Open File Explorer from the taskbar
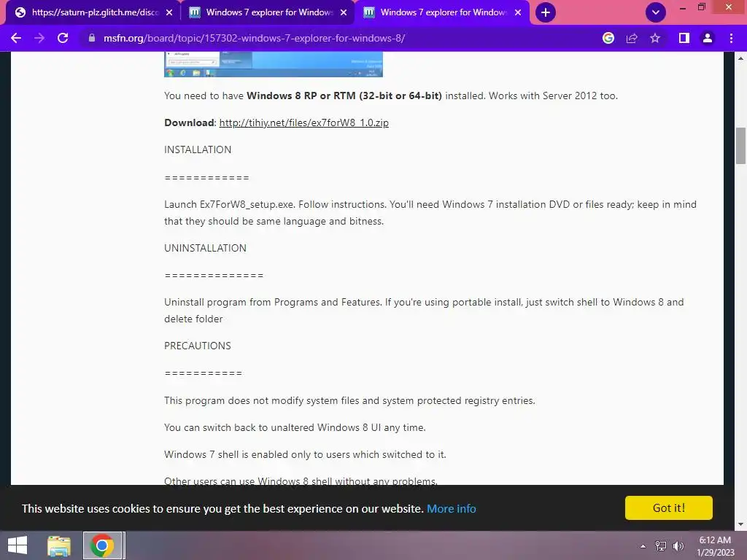The width and height of the screenshot is (747, 560). point(59,545)
